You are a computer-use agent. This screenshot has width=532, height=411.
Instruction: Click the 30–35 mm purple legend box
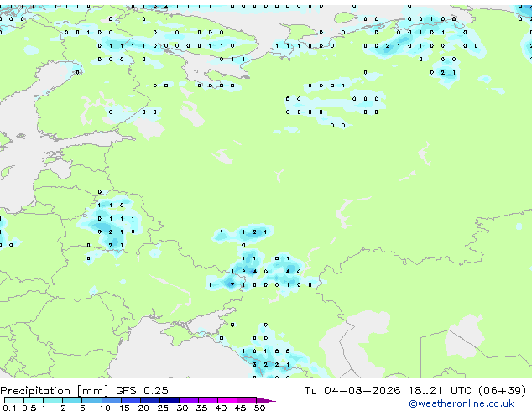pyautogui.click(x=188, y=400)
